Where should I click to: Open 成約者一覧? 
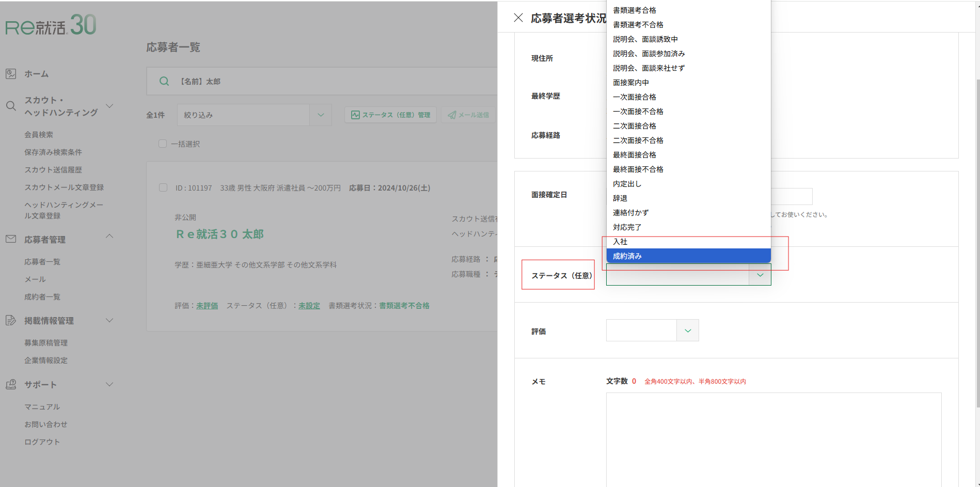42,296
